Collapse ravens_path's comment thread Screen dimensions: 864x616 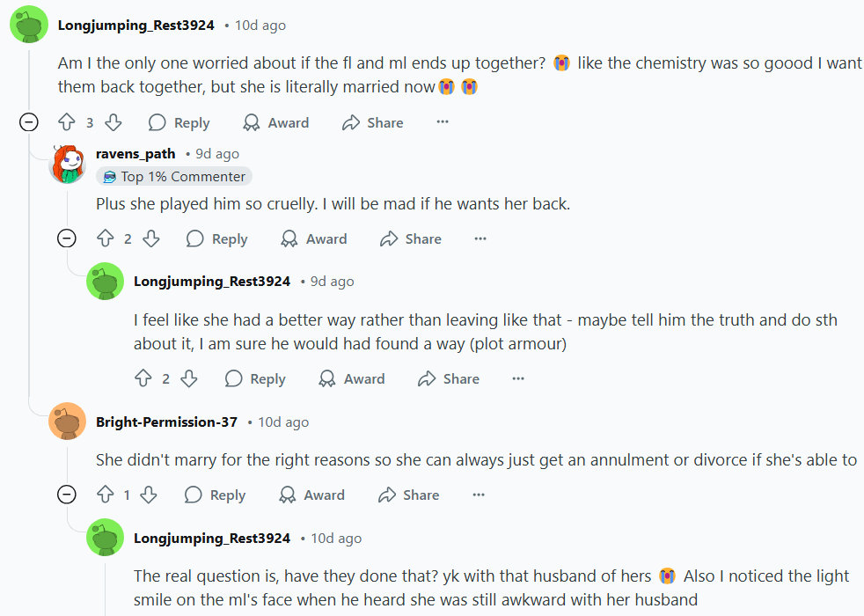(x=67, y=238)
